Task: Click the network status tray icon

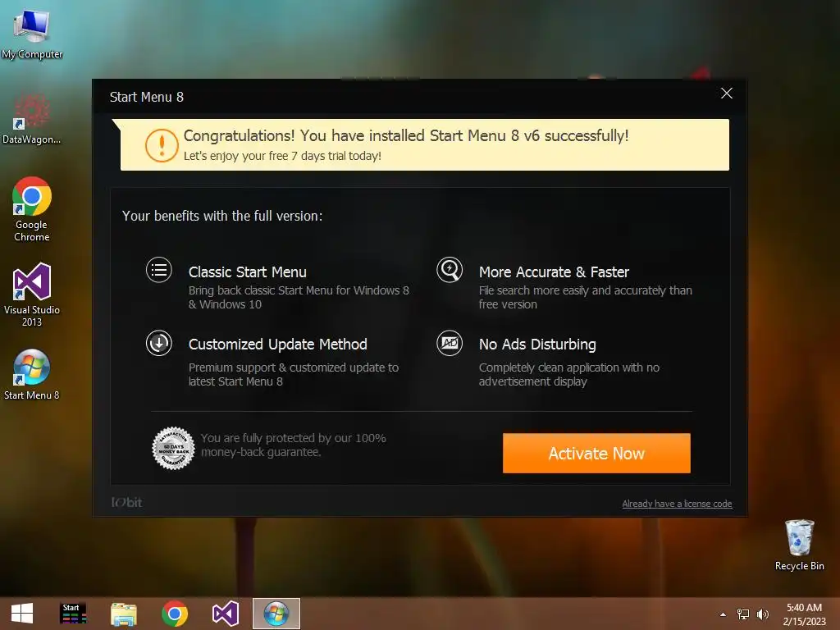Action: point(743,614)
